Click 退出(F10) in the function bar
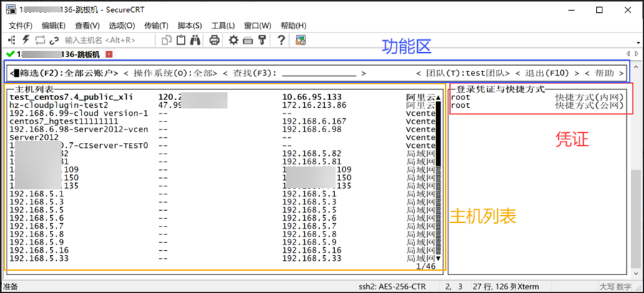This screenshot has height=293, width=644. pos(550,73)
